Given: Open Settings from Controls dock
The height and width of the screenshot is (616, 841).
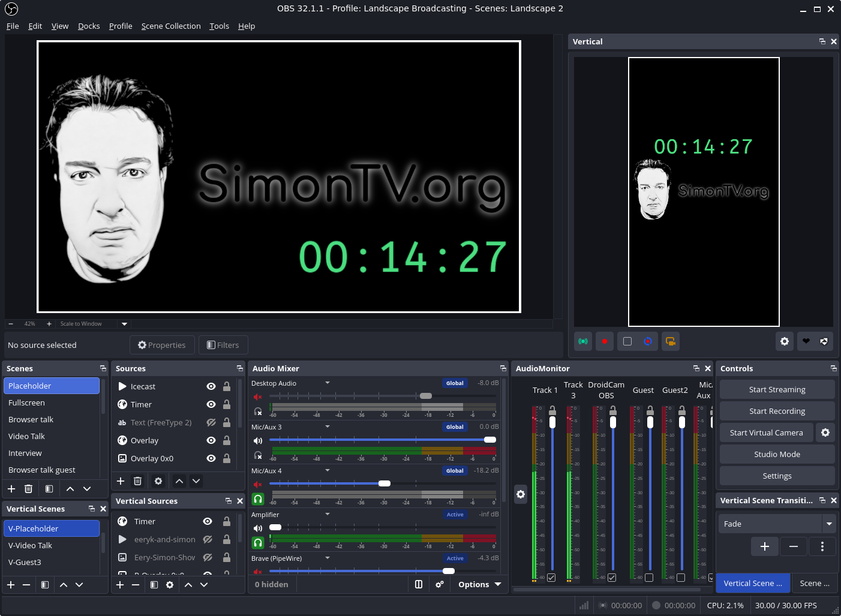Looking at the screenshot, I should [777, 476].
